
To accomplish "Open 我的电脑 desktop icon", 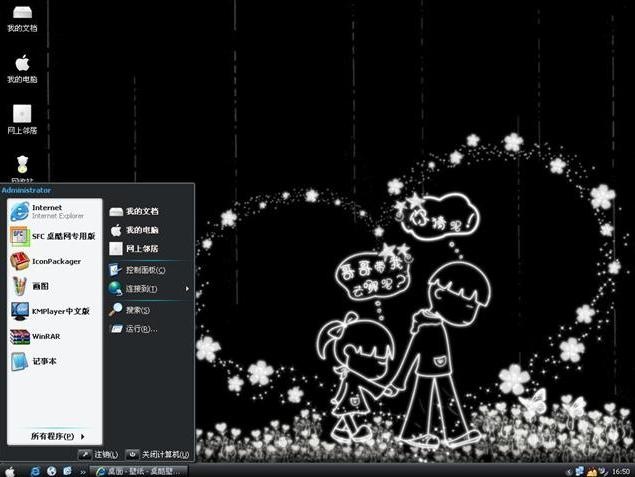I will (22, 67).
